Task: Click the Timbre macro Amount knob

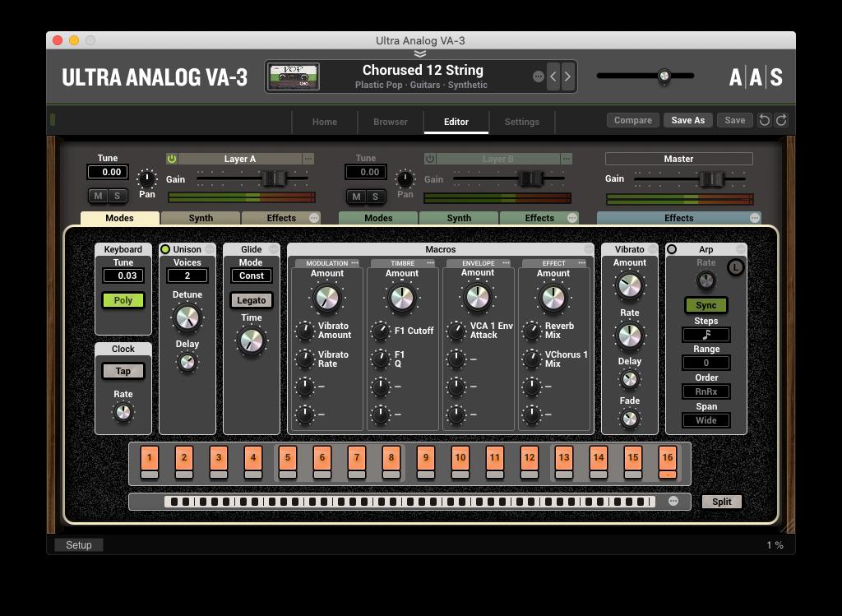Action: coord(402,298)
